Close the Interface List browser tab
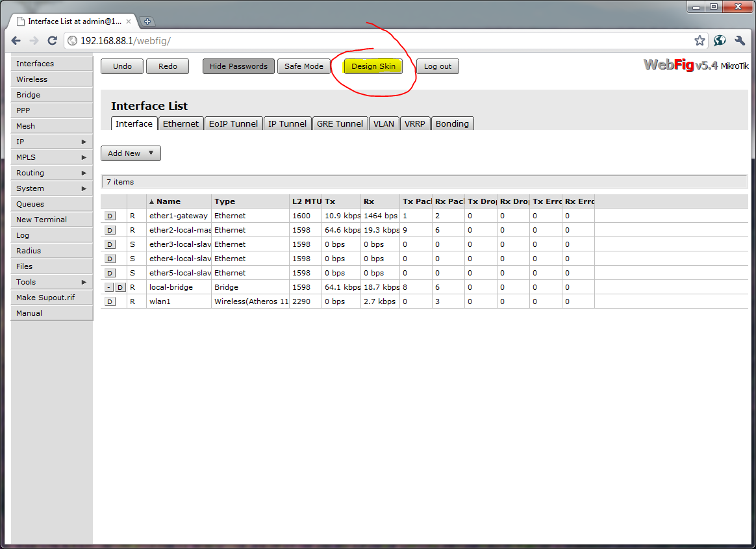The width and height of the screenshot is (756, 549). point(128,21)
